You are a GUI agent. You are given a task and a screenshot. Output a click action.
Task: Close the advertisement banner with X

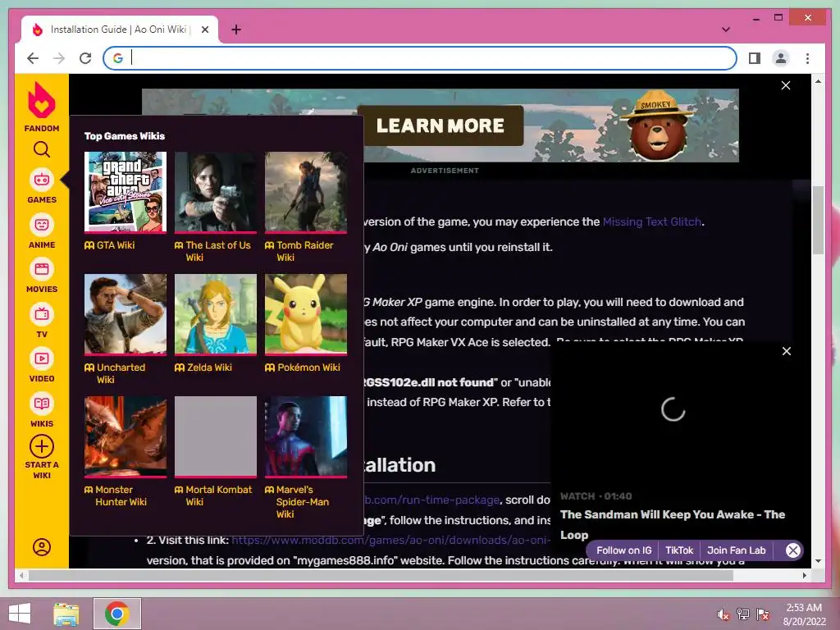[x=785, y=85]
